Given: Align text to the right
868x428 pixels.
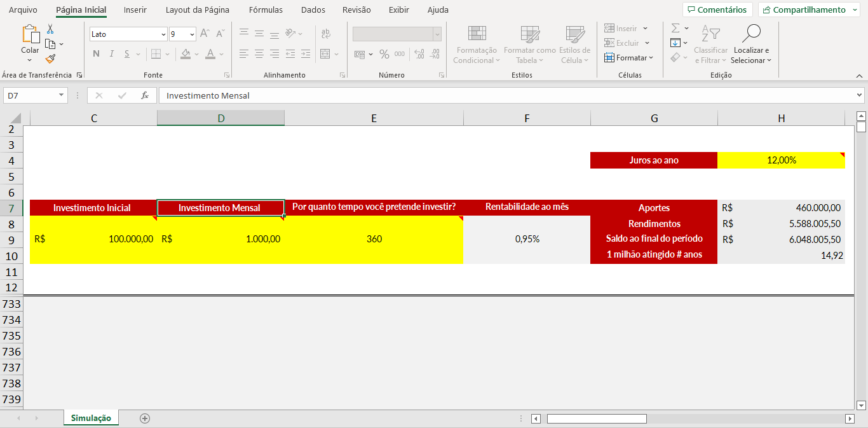Looking at the screenshot, I should click(275, 54).
